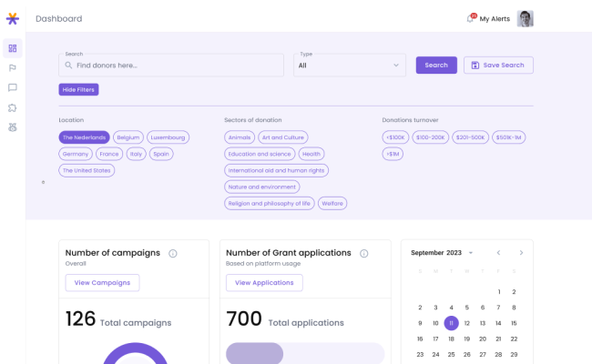Viewport: 592px width, 364px height.
Task: Select $201-500K donations turnover chip
Action: [471, 137]
